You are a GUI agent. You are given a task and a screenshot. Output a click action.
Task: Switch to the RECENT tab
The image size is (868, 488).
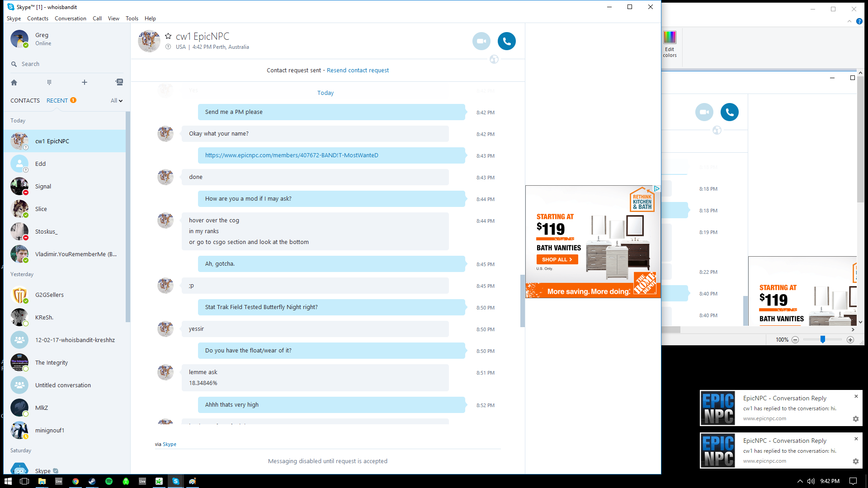click(57, 101)
